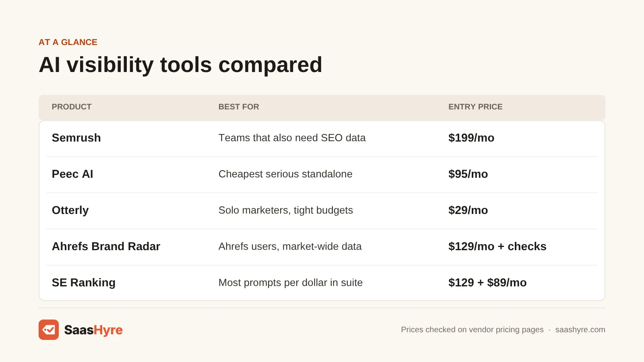Image resolution: width=644 pixels, height=362 pixels.
Task: Click 'Prices checked on vendor pricing pages' note
Action: (x=472, y=329)
